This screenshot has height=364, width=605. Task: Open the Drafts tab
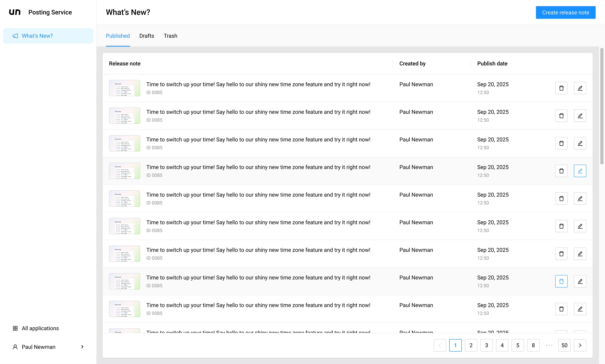point(147,36)
